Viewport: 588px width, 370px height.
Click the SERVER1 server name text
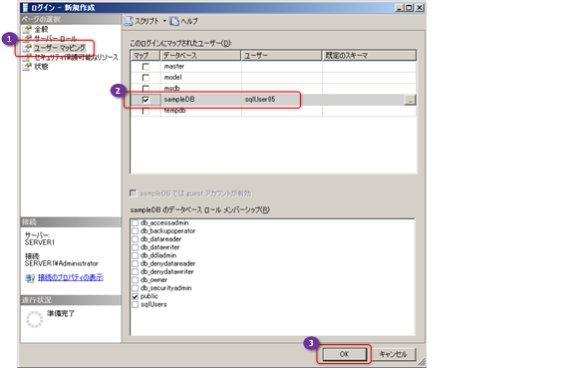tap(40, 242)
